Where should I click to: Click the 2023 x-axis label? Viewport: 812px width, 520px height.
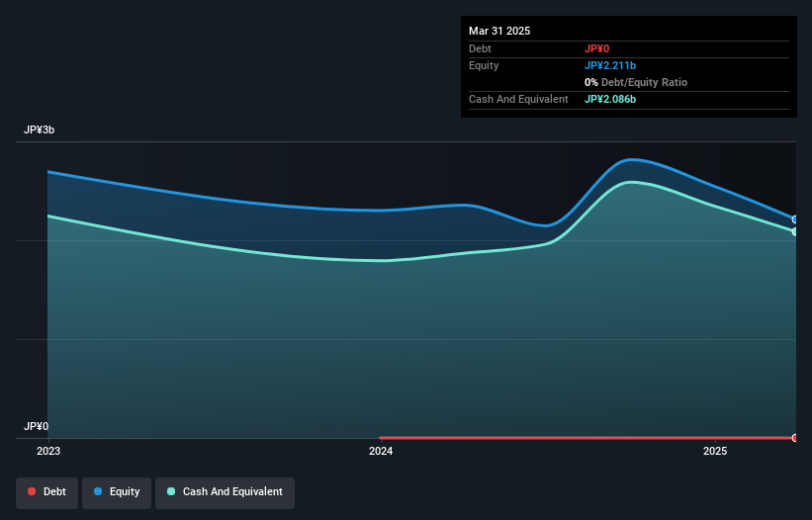[48, 451]
